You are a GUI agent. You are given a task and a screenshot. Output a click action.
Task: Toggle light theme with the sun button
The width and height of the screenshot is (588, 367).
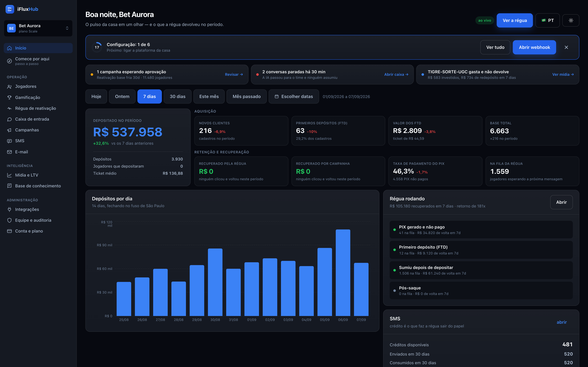click(x=571, y=20)
